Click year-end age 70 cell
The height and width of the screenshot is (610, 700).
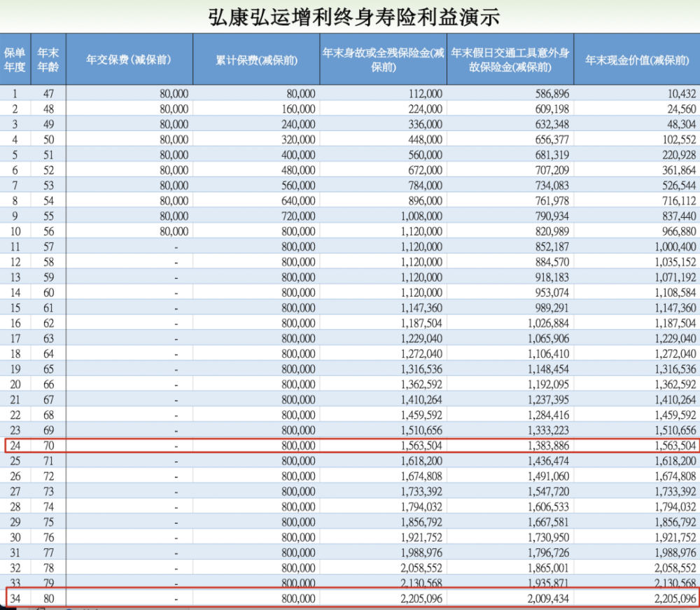click(48, 445)
